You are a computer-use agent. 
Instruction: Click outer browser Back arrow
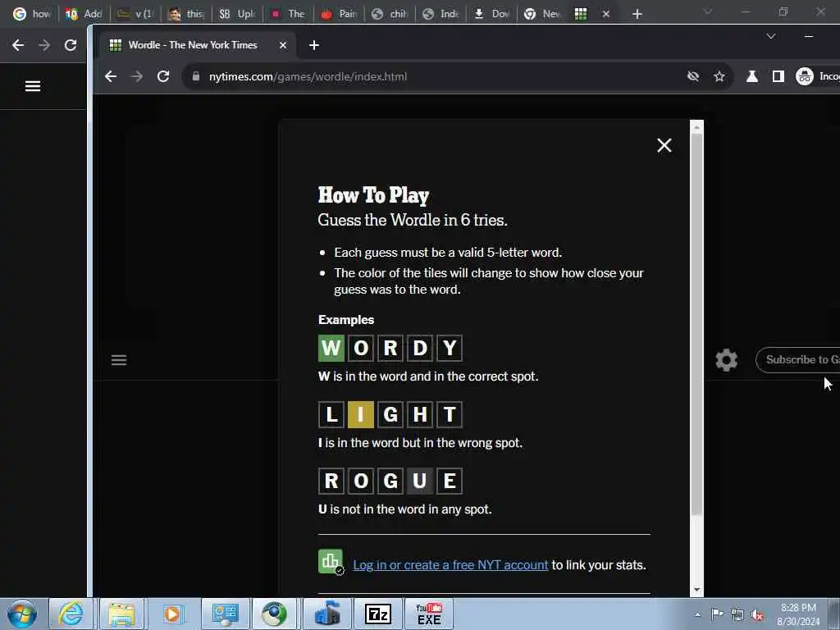point(18,45)
